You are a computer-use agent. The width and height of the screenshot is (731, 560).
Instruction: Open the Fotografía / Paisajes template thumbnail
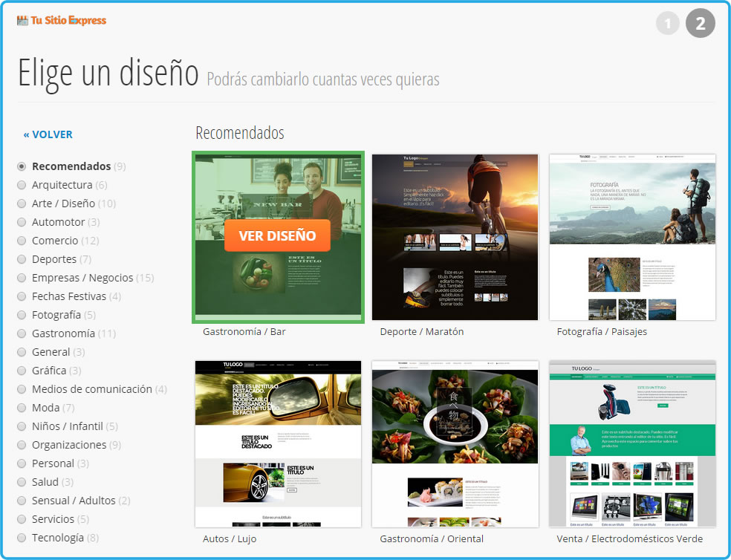click(x=632, y=237)
